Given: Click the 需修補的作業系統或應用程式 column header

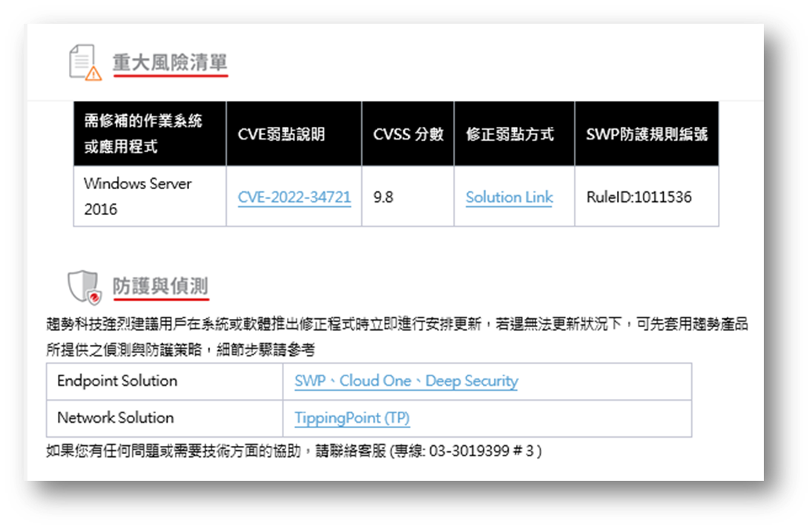Looking at the screenshot, I should click(x=143, y=134).
